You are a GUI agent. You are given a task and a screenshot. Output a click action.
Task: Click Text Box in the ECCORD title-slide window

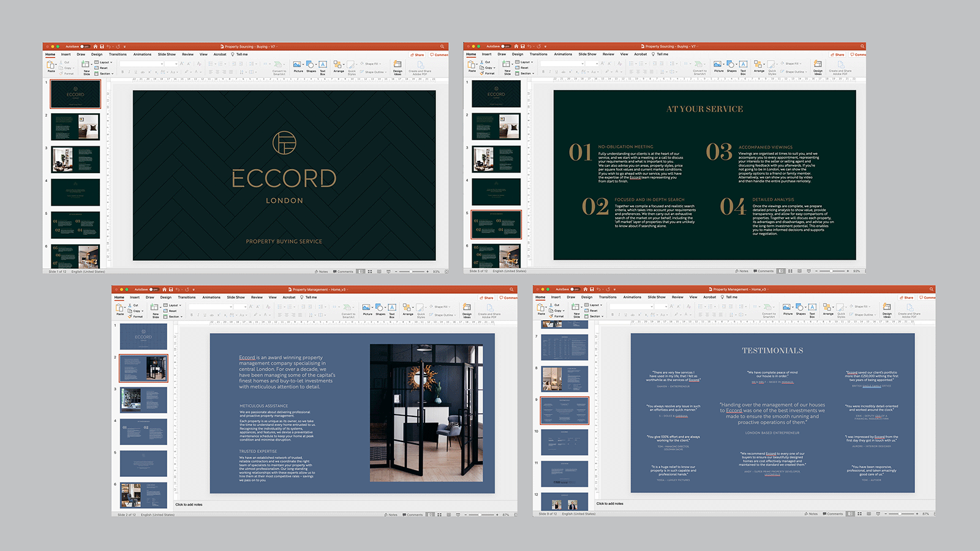(x=323, y=67)
